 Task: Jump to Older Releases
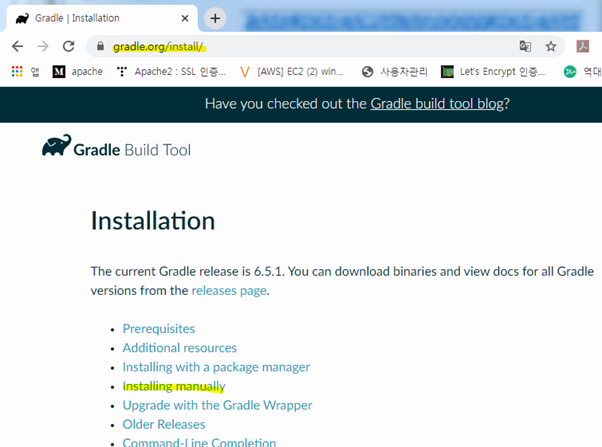[164, 424]
